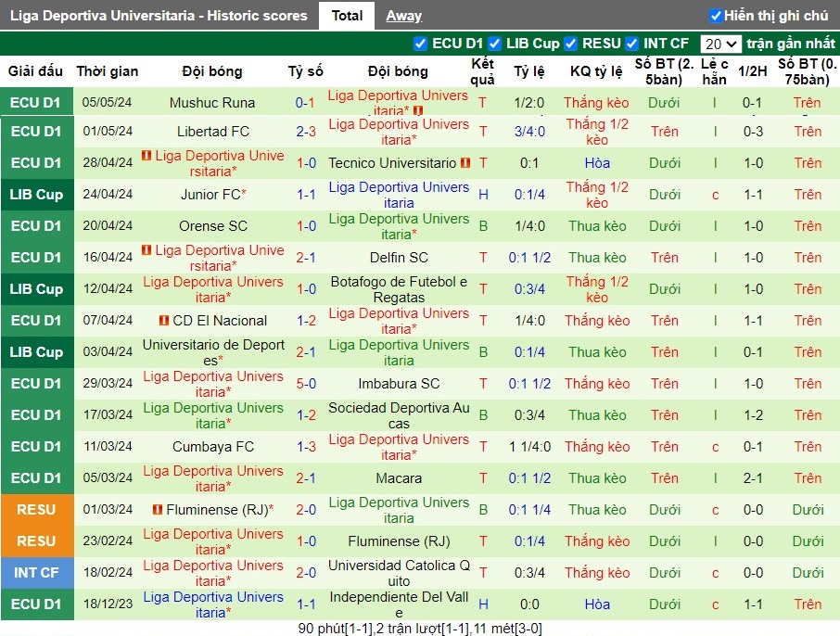Uncheck the LIB Cup league filter

[494, 44]
